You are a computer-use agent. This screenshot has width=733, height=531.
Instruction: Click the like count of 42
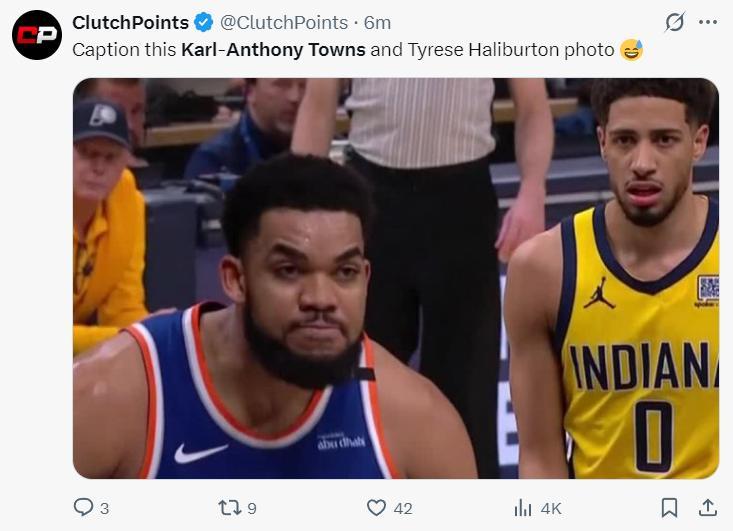coord(402,509)
